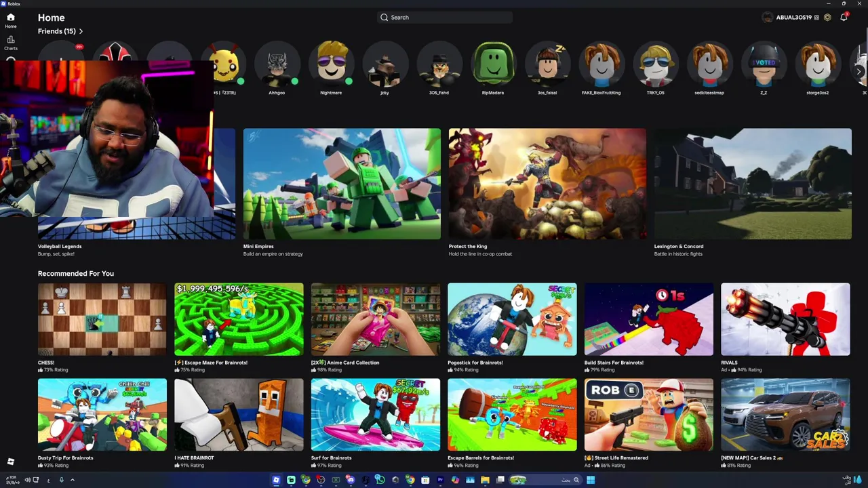
Task: Open the Lexington & Concord banner image
Action: 753,184
